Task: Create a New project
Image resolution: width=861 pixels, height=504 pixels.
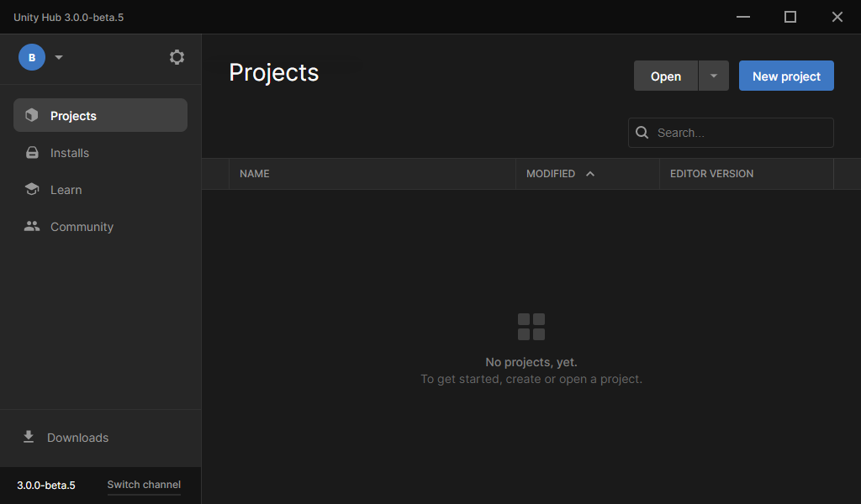Action: 786,76
